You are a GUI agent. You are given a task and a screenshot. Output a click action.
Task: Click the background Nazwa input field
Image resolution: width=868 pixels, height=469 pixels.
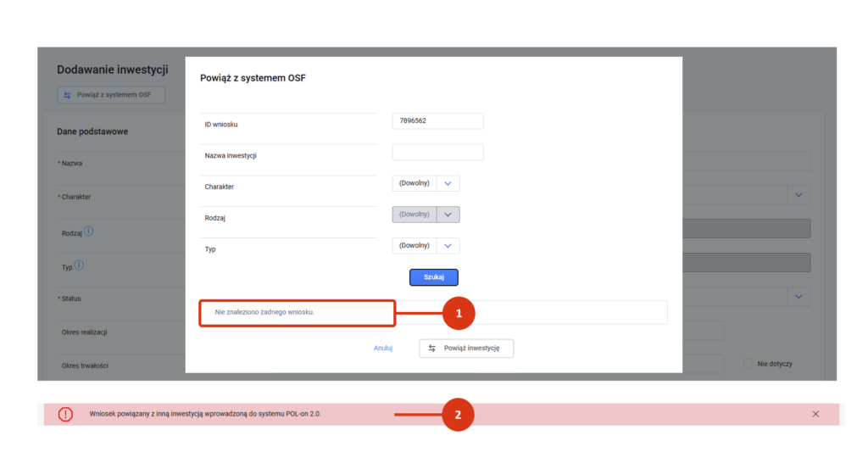tap(746, 162)
